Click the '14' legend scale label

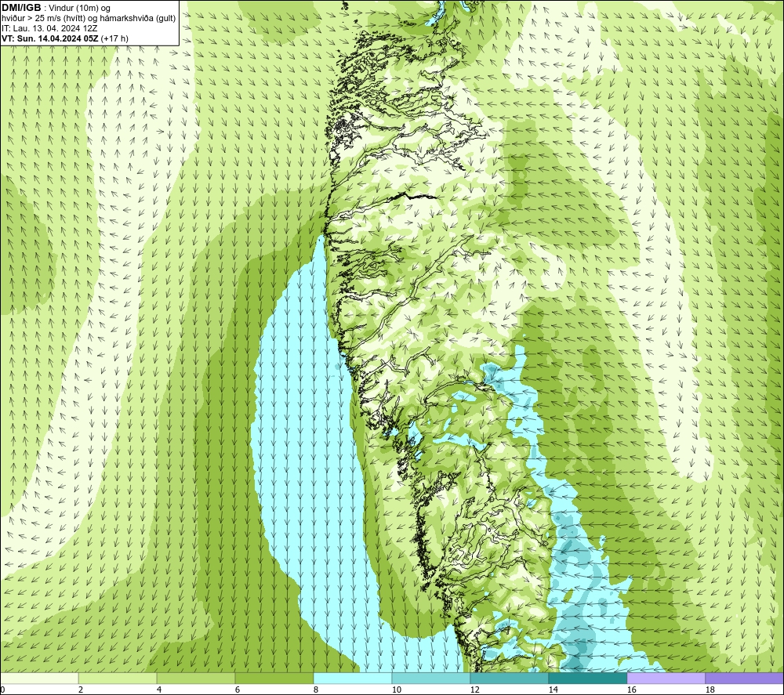[x=553, y=690]
